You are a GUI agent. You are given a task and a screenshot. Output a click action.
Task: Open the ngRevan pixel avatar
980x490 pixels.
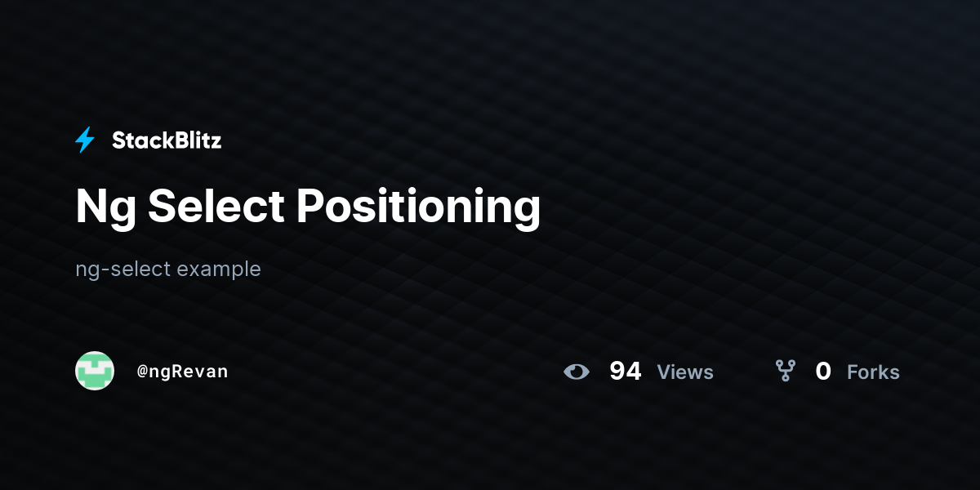coord(95,371)
